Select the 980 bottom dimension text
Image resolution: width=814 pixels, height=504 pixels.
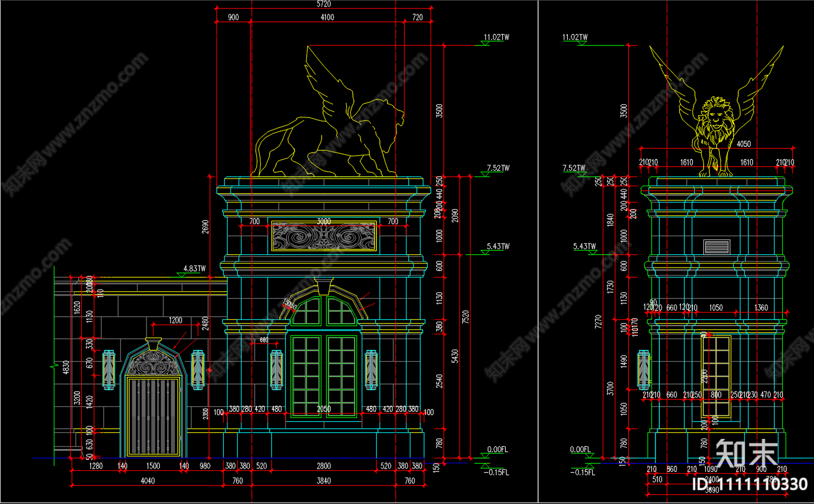(x=205, y=466)
